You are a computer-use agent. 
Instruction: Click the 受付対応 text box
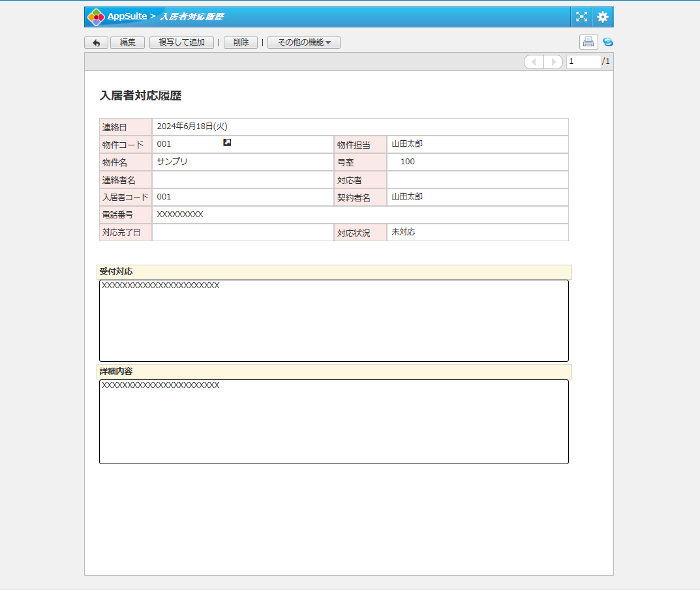[x=333, y=321]
